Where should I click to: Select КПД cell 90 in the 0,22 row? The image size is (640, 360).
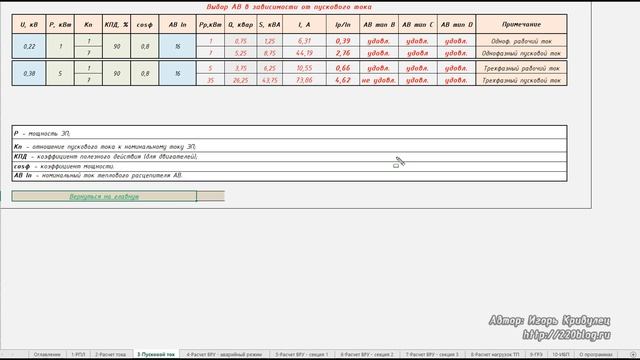pos(117,47)
